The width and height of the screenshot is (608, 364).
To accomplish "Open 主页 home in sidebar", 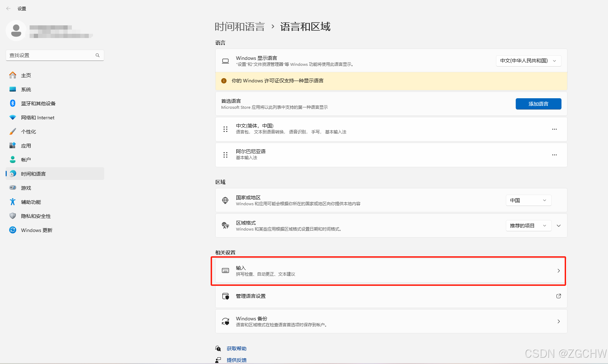I will coord(55,75).
